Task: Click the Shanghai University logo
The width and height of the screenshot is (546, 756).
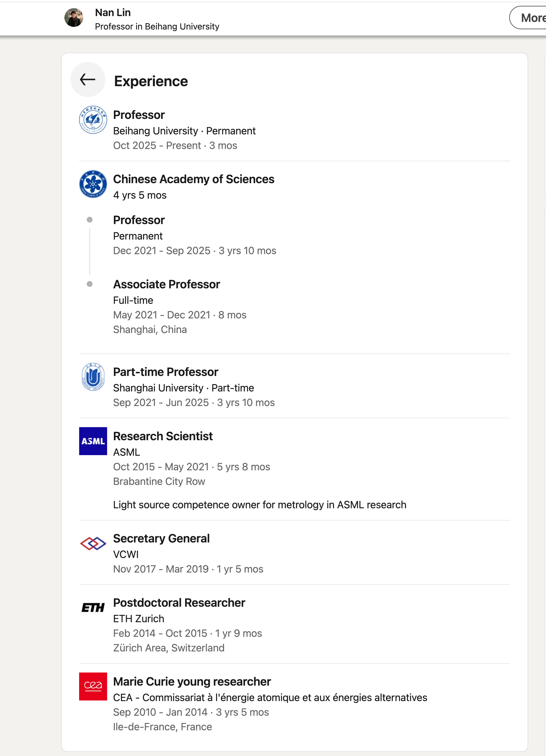Action: coord(93,377)
